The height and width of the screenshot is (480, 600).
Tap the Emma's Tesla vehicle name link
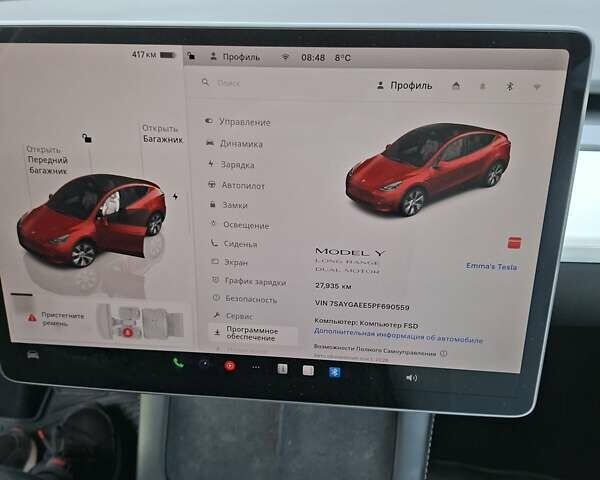(x=491, y=266)
